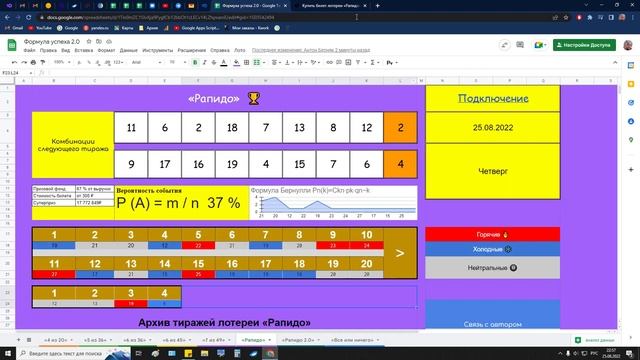Screen dimensions: 640x360
Task: Click the orange > next button
Action: tap(400, 253)
